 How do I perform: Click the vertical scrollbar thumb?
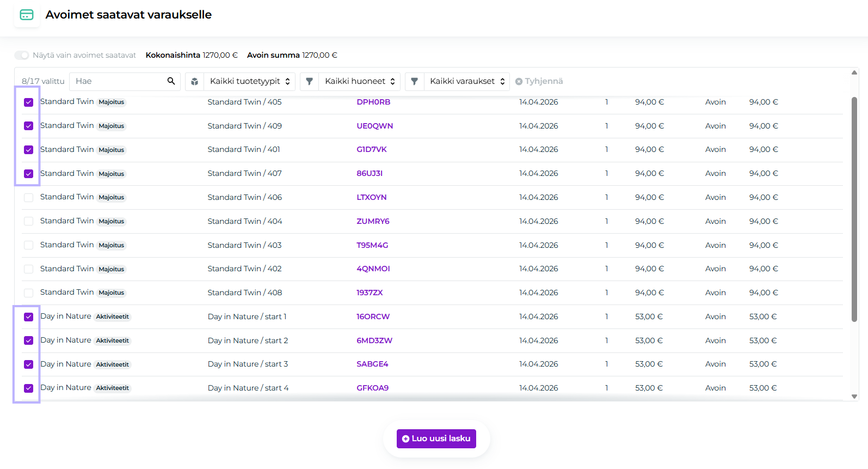(x=854, y=210)
